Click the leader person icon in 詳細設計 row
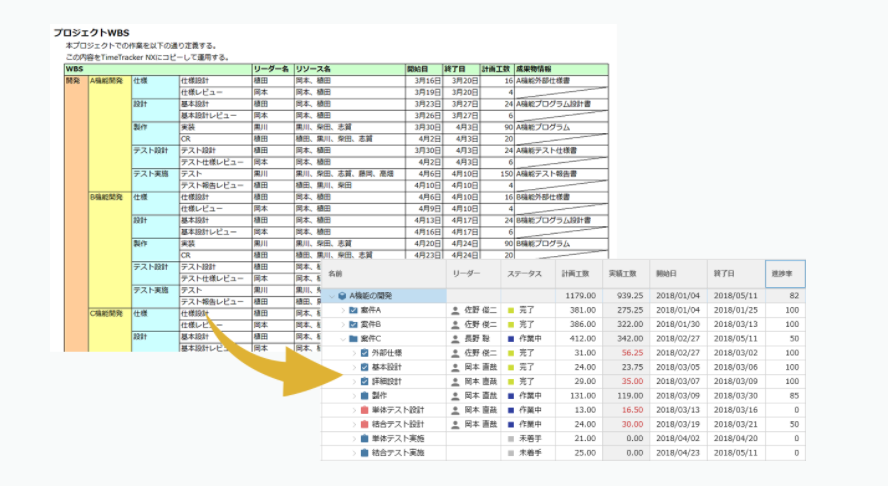888x486 pixels. tap(455, 381)
